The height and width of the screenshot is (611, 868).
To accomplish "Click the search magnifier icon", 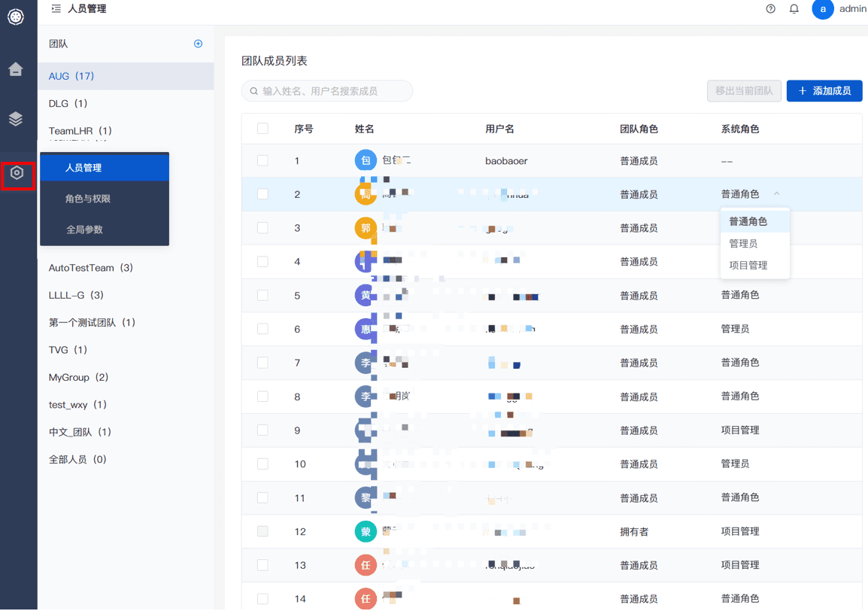I will pos(253,91).
